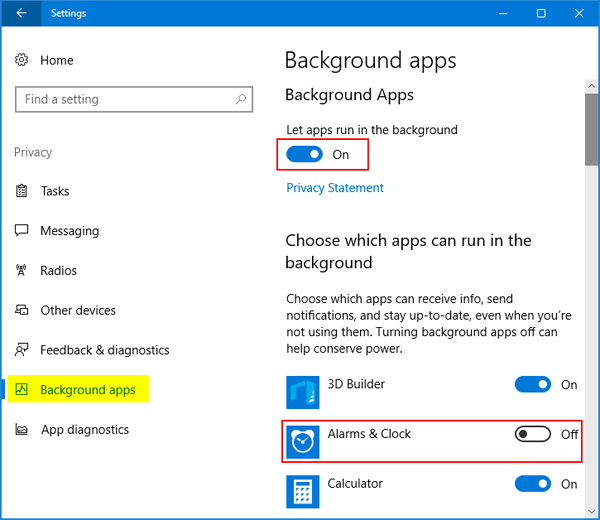This screenshot has width=600, height=520.
Task: Click the Find a setting search box
Action: pyautogui.click(x=125, y=99)
